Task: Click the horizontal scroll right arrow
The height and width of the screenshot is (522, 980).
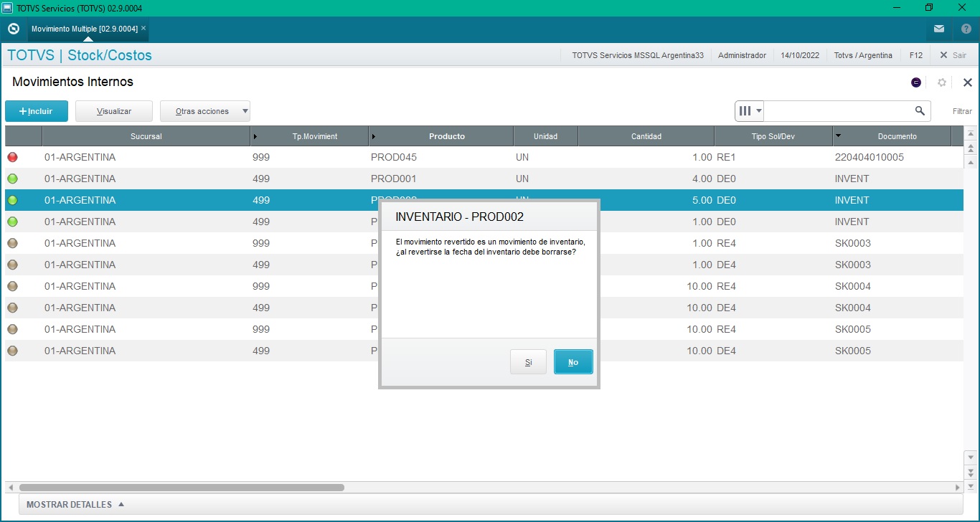Action: 957,488
